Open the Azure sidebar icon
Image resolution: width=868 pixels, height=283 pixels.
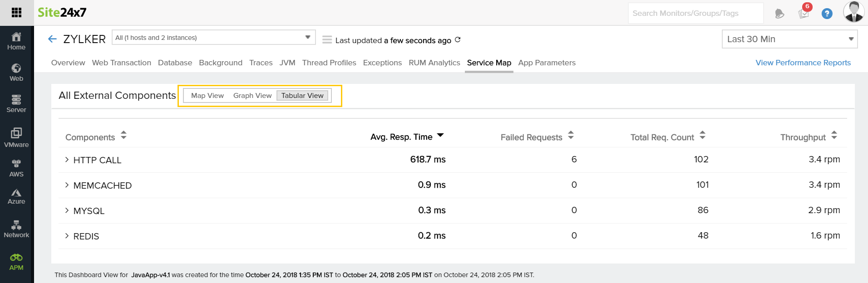pos(16,196)
